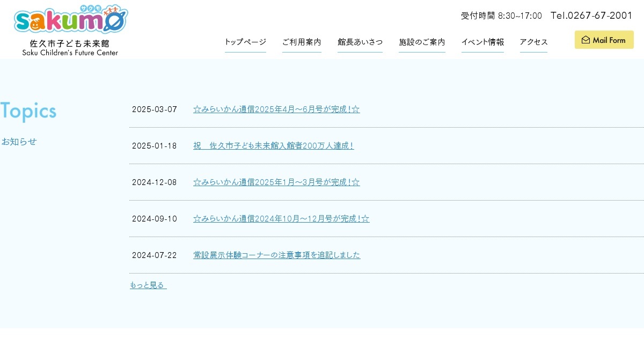Click the 2025-01-18 date entry

(154, 146)
